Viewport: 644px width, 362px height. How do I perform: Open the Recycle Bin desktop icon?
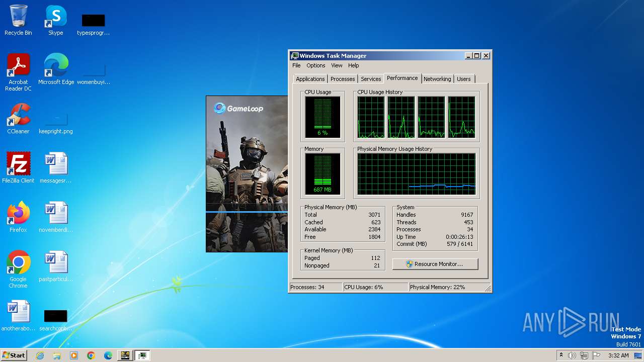tap(18, 20)
